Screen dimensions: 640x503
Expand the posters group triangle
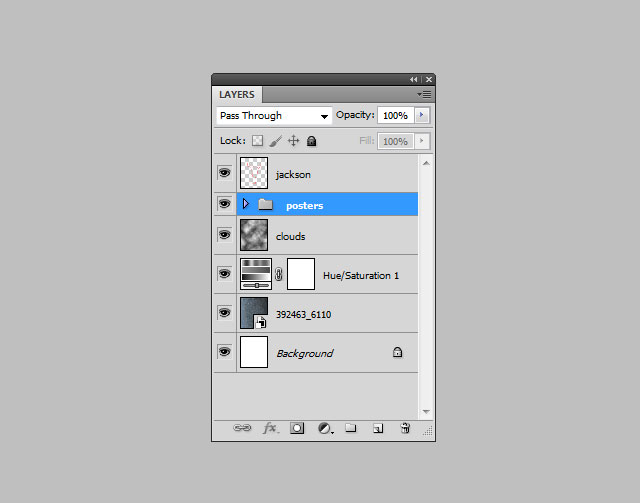click(x=246, y=203)
